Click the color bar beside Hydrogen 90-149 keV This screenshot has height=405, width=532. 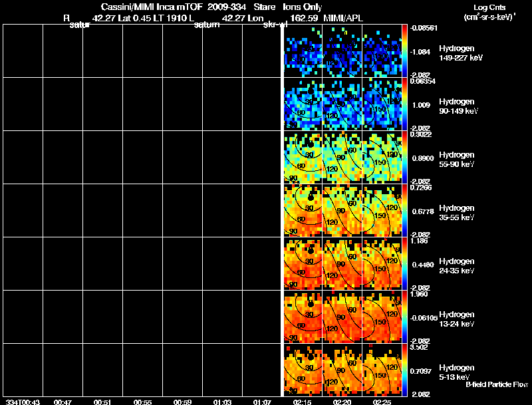[x=404, y=104]
